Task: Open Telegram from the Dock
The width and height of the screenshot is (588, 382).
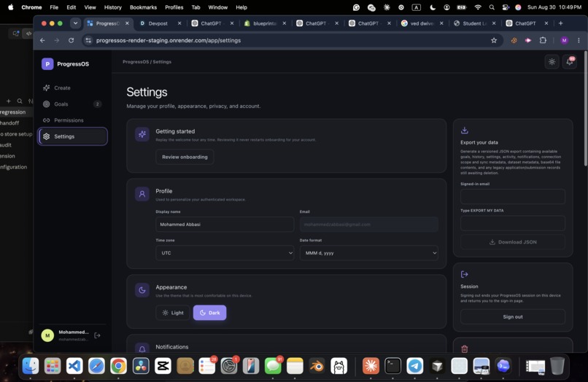Action: (x=415, y=366)
